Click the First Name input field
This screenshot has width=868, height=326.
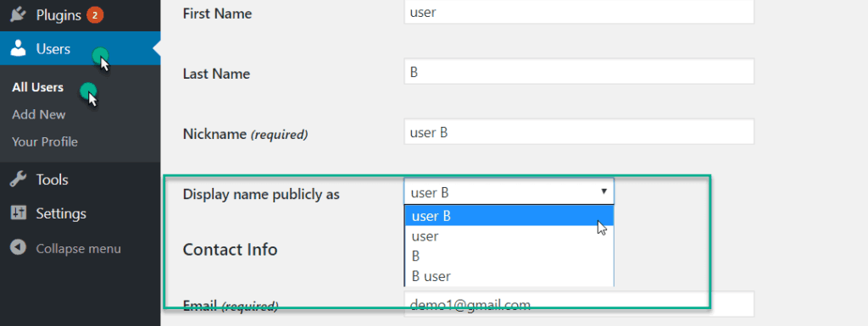click(x=579, y=12)
